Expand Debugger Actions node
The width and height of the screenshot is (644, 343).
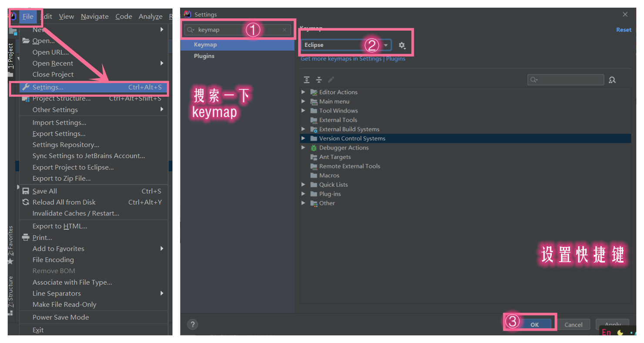(x=304, y=148)
